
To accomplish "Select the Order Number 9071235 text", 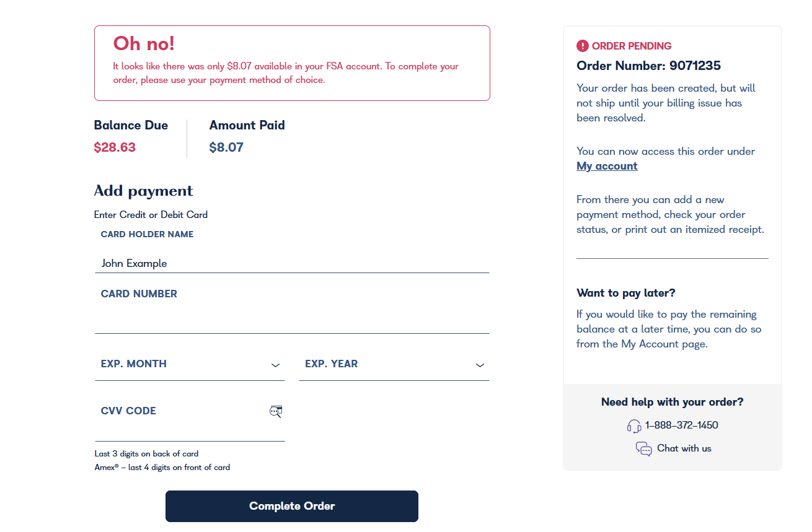I will [648, 65].
